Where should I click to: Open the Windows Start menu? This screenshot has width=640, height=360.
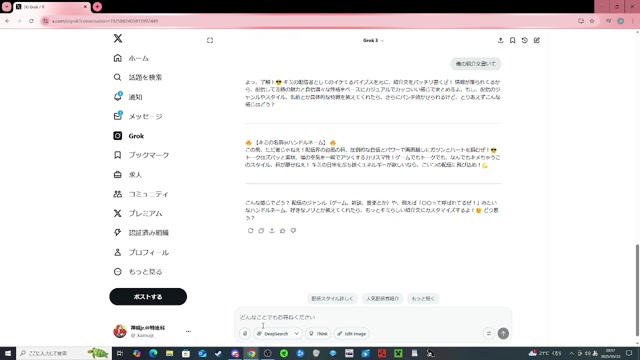(8, 353)
